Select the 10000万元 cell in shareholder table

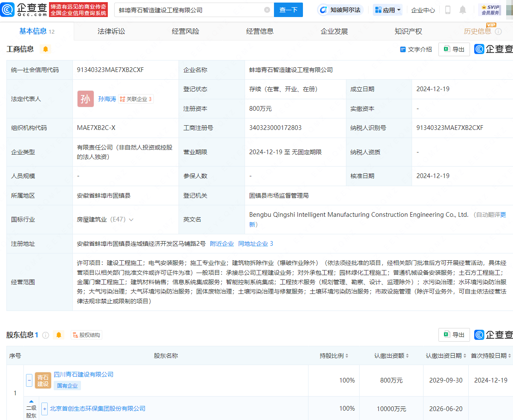click(391, 408)
